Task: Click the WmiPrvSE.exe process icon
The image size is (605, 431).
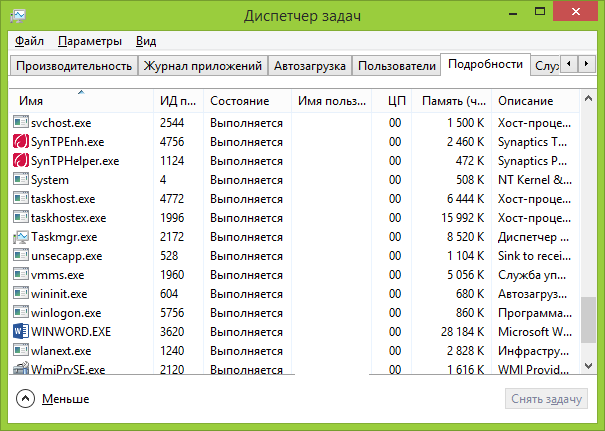Action: point(21,369)
